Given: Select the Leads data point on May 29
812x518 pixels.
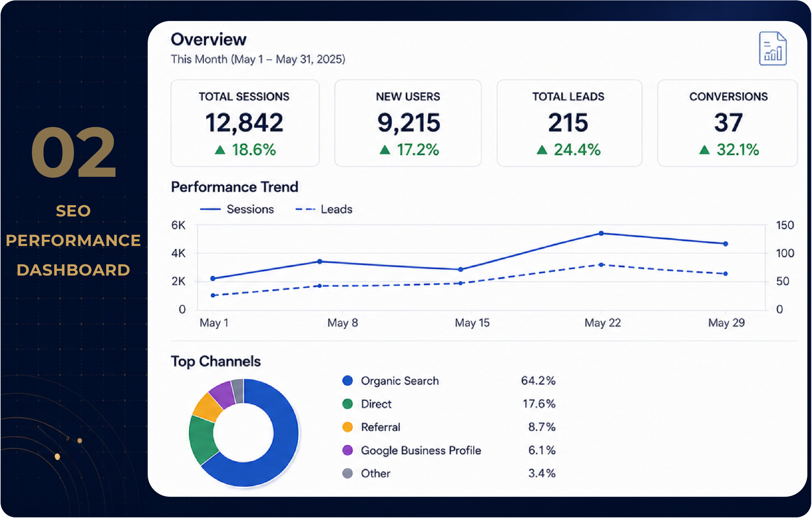Looking at the screenshot, I should pyautogui.click(x=726, y=274).
